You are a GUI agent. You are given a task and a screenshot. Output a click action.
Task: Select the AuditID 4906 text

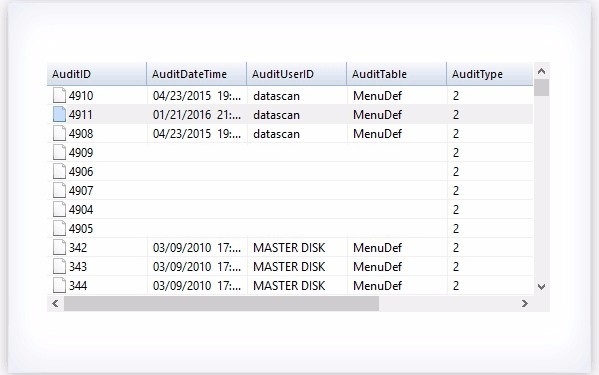click(x=81, y=171)
